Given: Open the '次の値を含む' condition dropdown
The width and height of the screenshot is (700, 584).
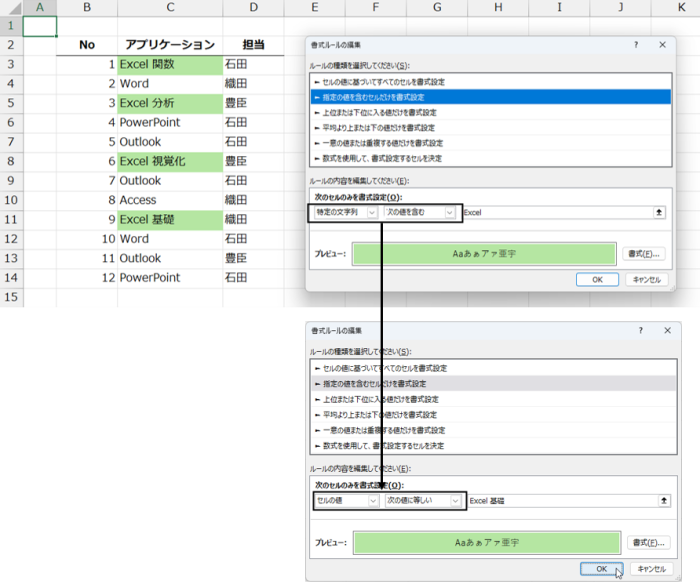Looking at the screenshot, I should point(421,213).
